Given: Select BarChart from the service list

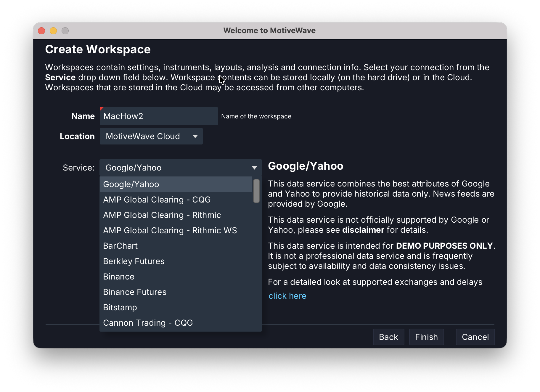Looking at the screenshot, I should coord(176,246).
